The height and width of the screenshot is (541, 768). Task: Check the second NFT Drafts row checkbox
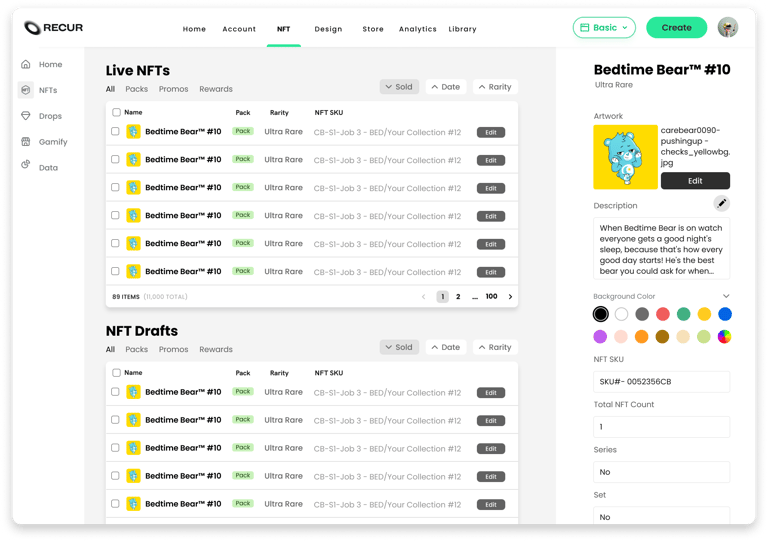tap(115, 420)
